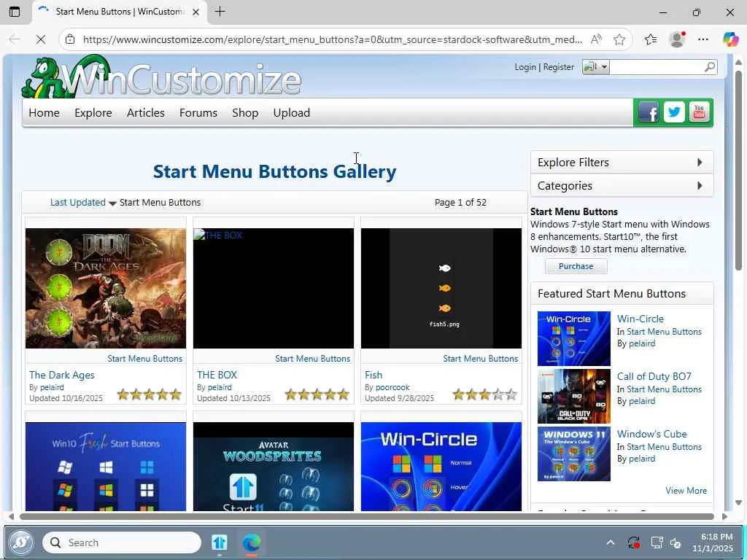Screen dimensions: 747x560
Task: Open network status tray icon
Action: (x=657, y=542)
